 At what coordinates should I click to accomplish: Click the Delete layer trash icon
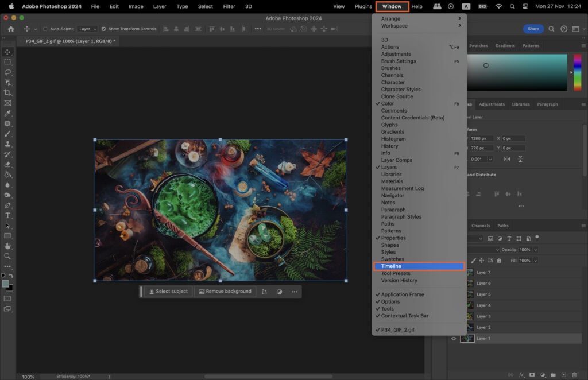point(574,374)
